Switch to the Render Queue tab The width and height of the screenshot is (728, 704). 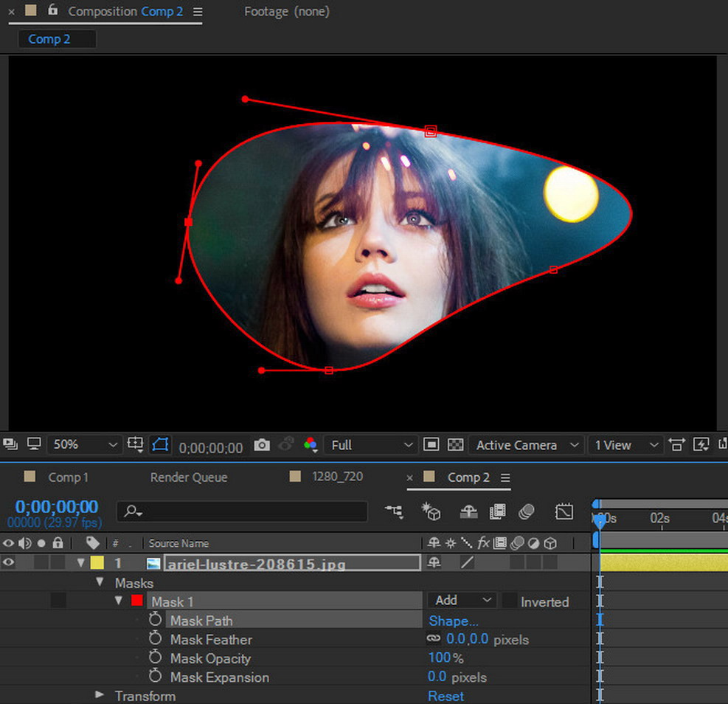click(x=188, y=477)
